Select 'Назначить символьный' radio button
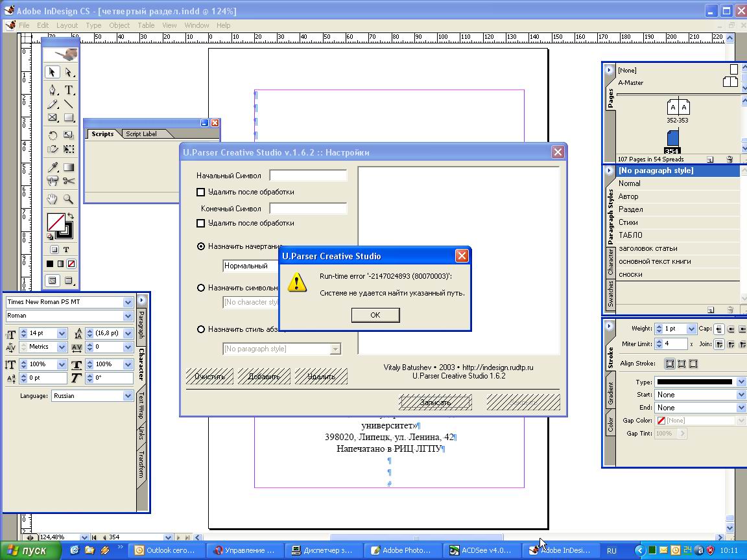747x560 pixels. [200, 288]
